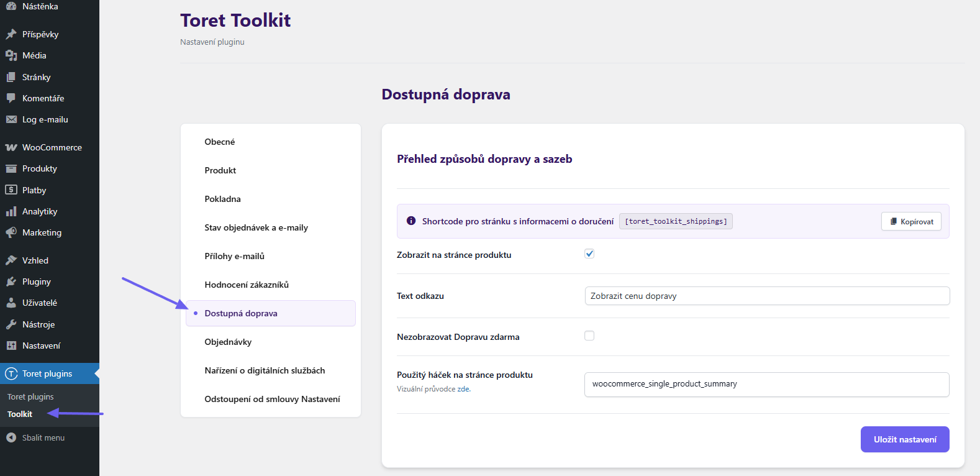Click the Produkty archive icon
The image size is (980, 476).
pos(11,168)
